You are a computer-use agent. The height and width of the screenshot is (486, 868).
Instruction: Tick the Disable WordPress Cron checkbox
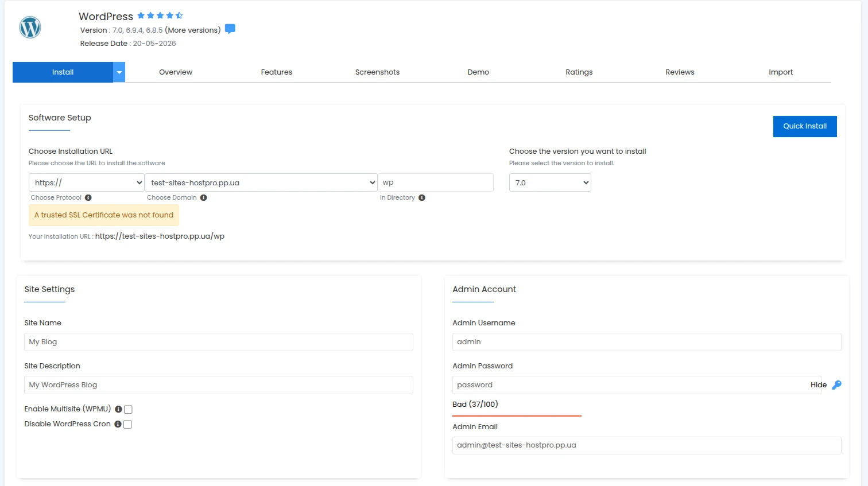click(127, 424)
